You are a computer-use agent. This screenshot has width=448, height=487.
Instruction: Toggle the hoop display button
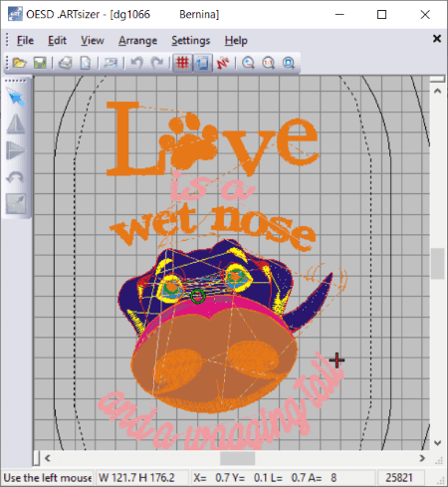202,63
